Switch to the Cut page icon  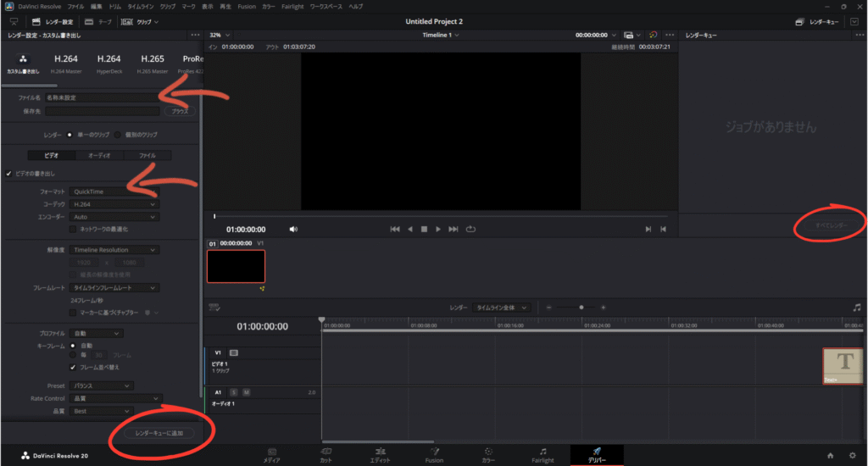(x=326, y=452)
